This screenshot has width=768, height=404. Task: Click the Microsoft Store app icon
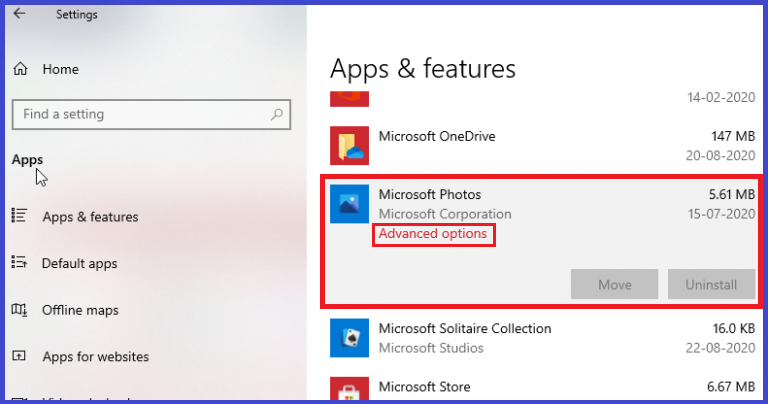coord(349,389)
